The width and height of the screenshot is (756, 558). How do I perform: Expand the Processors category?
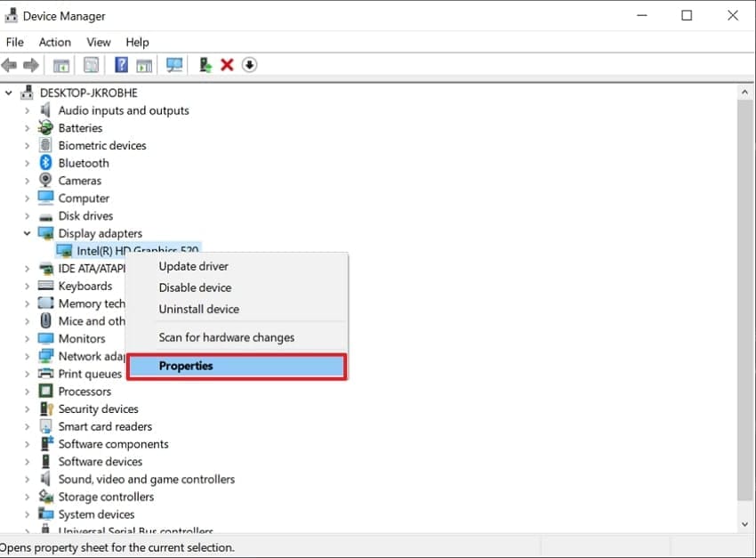(x=27, y=391)
